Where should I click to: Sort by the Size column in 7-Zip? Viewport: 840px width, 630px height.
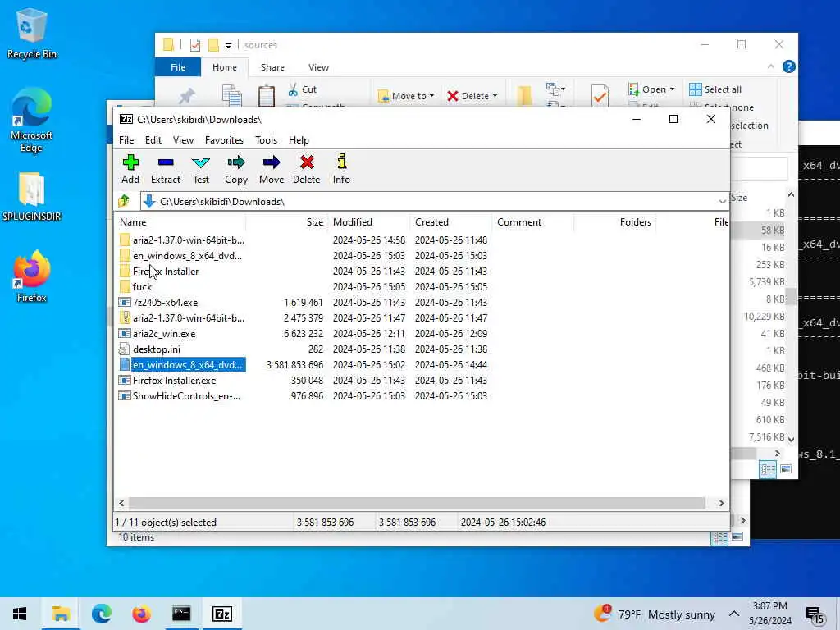[x=286, y=221]
